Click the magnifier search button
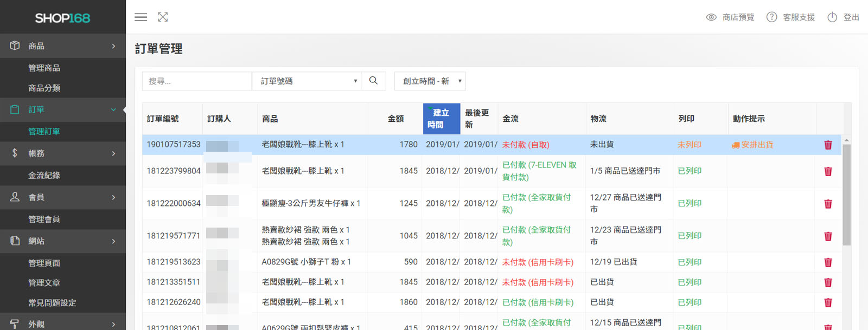Image resolution: width=868 pixels, height=330 pixels. [x=373, y=81]
